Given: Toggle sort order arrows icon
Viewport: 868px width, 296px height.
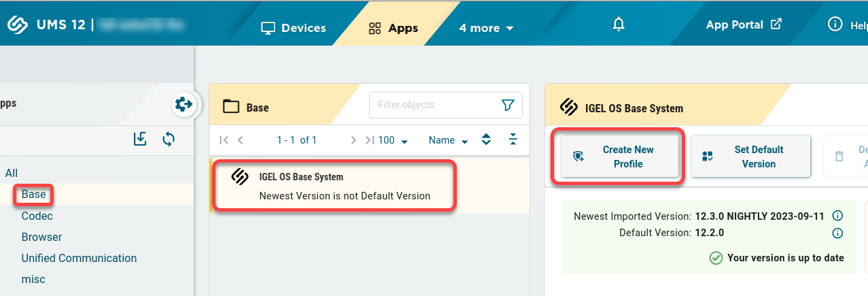Looking at the screenshot, I should click(486, 139).
